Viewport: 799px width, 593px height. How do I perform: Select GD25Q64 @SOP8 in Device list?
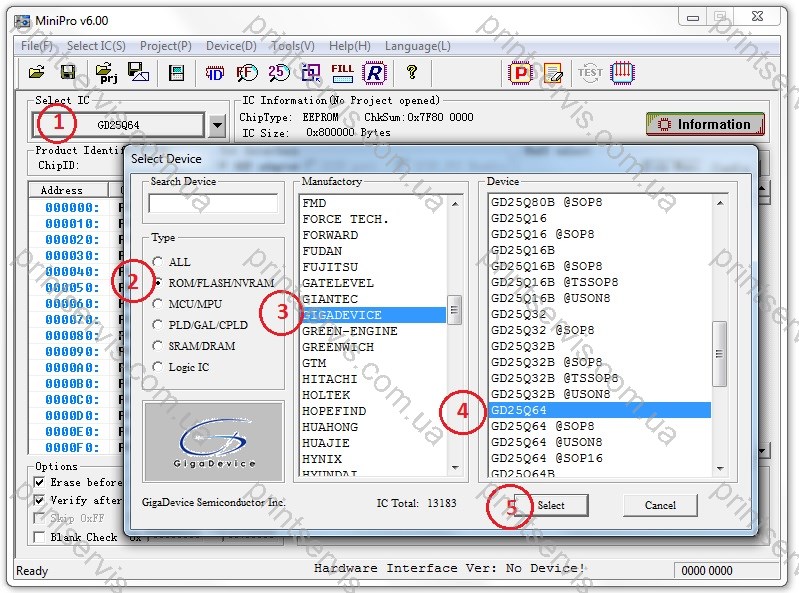coord(600,426)
